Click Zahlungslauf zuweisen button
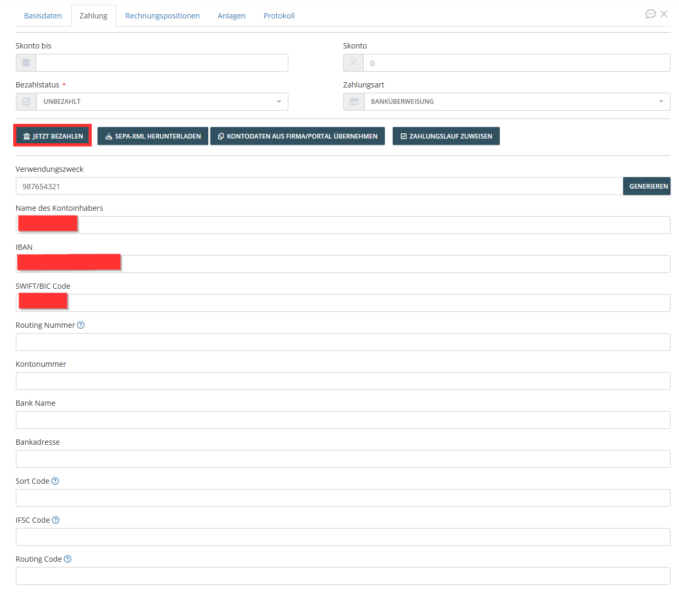Image resolution: width=679 pixels, height=616 pixels. tap(446, 136)
